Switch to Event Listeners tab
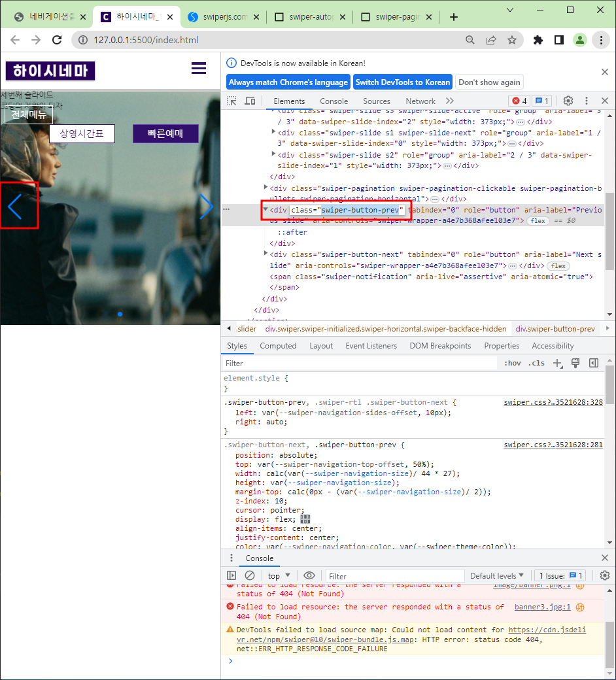This screenshot has width=616, height=680. 371,346
